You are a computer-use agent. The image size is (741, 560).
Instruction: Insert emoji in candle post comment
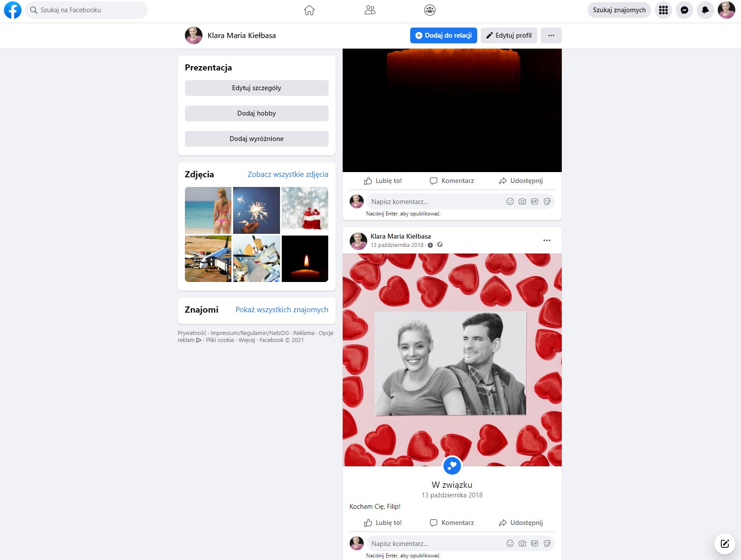510,201
